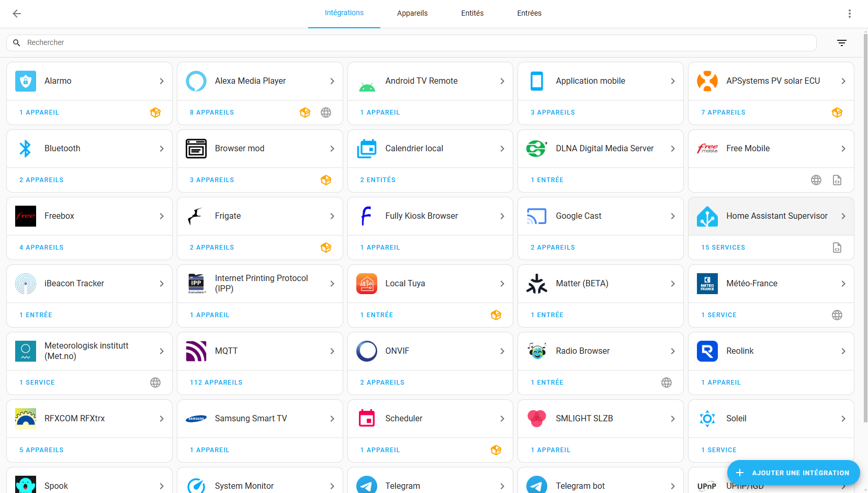Viewport: 868px width, 493px height.
Task: Click the MQTT purple logo
Action: [196, 351]
